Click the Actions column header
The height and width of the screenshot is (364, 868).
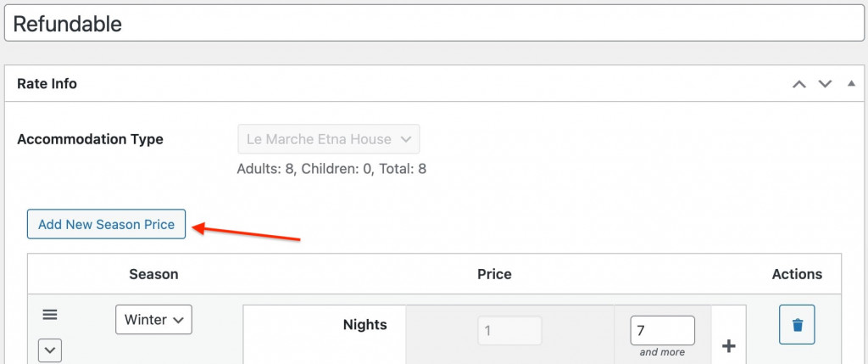point(797,274)
